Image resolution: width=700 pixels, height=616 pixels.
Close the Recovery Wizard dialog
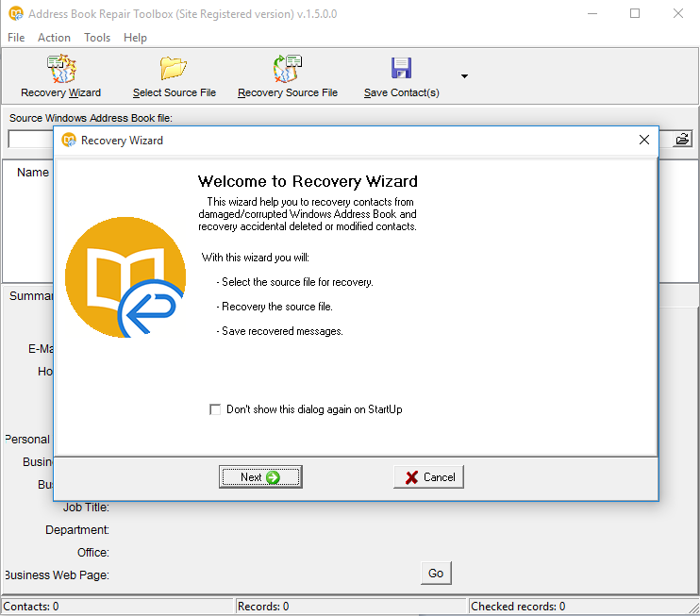pyautogui.click(x=644, y=140)
